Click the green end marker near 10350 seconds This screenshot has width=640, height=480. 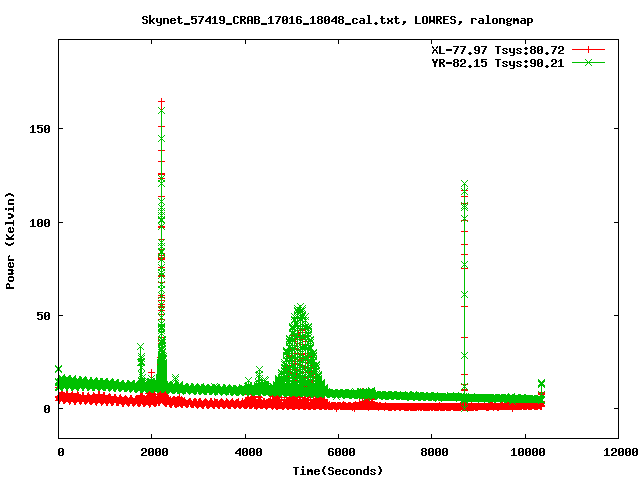coord(542,383)
